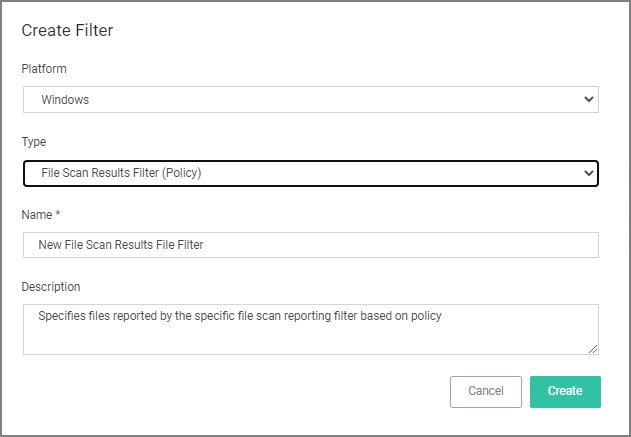
Task: Click the Name field label
Action: click(37, 215)
